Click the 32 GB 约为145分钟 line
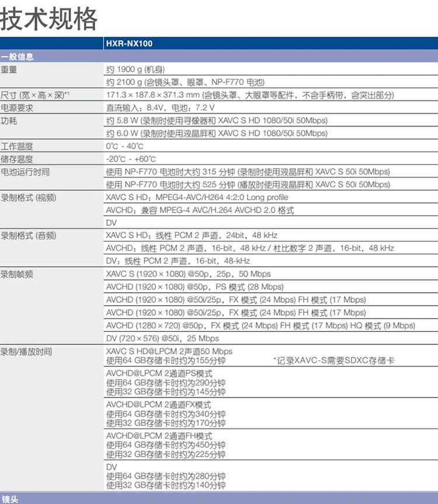The image size is (438, 504). 166,392
